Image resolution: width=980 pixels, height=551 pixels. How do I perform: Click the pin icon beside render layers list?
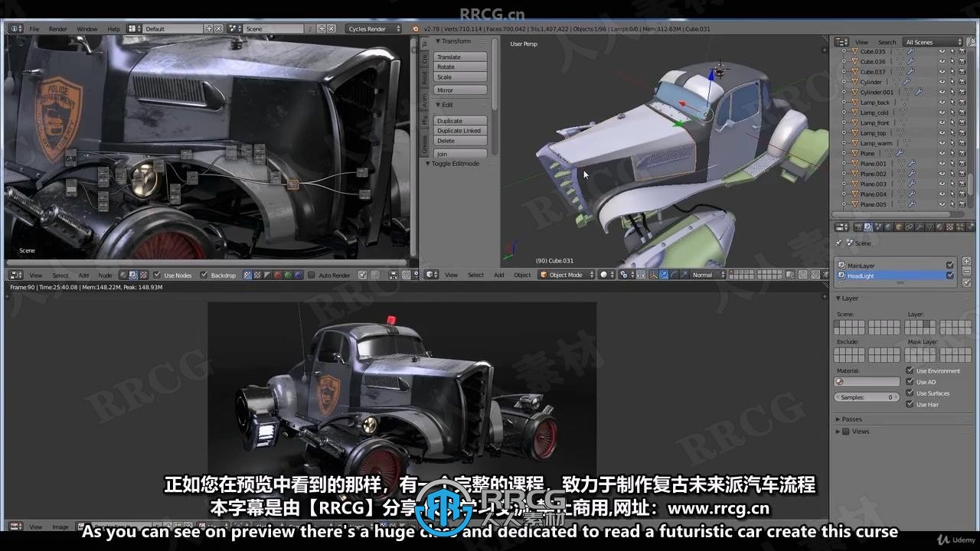[x=966, y=282]
